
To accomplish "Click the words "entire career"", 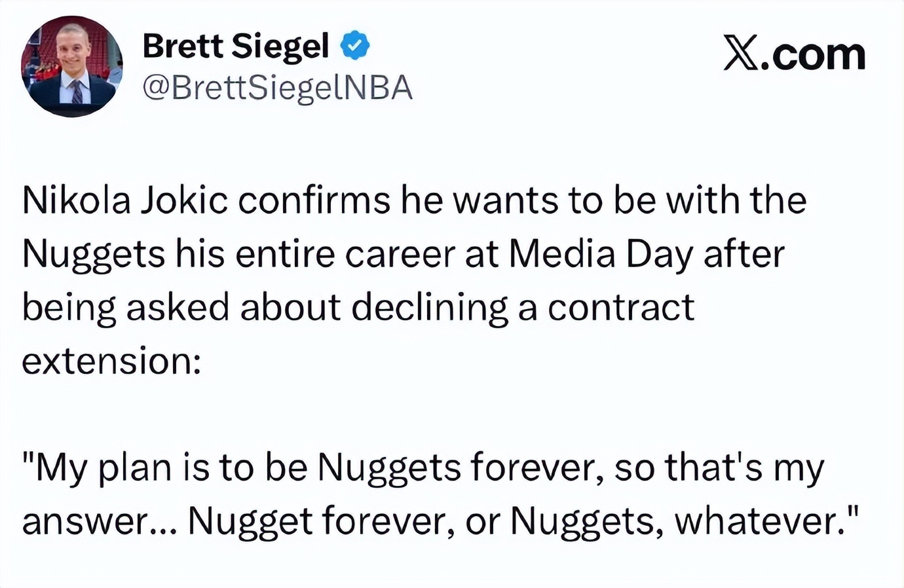I will click(345, 254).
